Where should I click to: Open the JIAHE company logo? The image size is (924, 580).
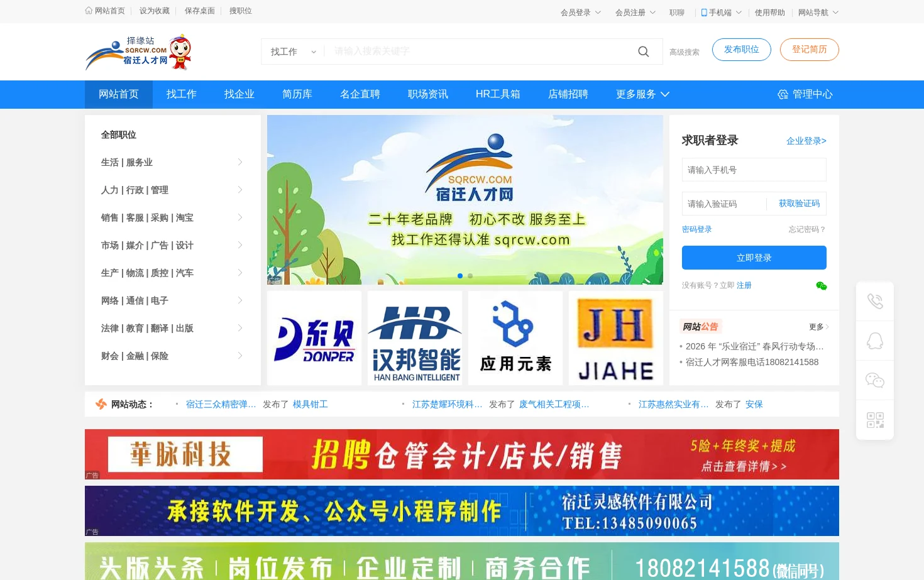coord(616,338)
